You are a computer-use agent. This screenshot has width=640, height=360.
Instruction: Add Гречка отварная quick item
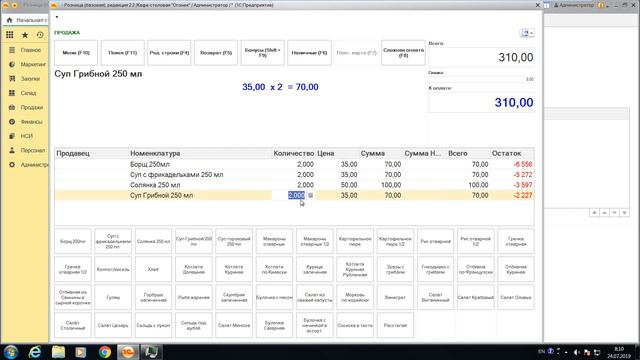[516, 242]
